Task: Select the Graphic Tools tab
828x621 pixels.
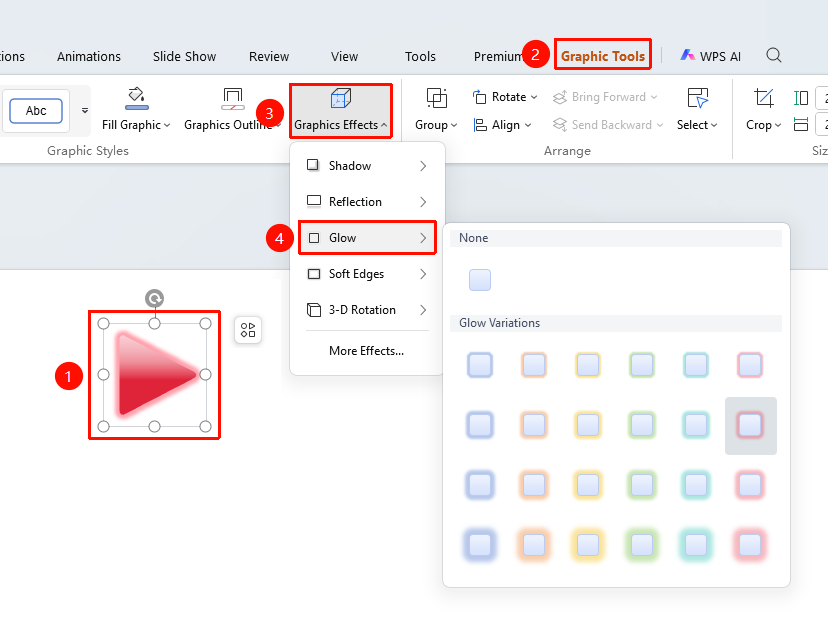Action: tap(603, 56)
